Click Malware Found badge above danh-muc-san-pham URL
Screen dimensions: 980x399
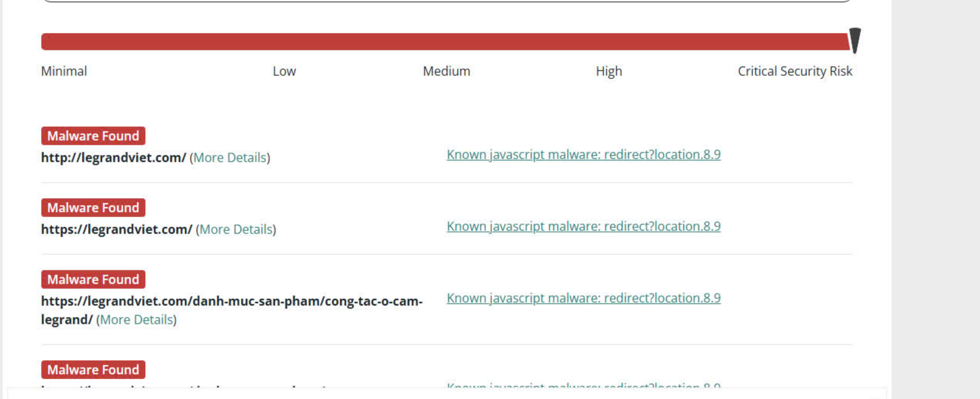tap(93, 279)
